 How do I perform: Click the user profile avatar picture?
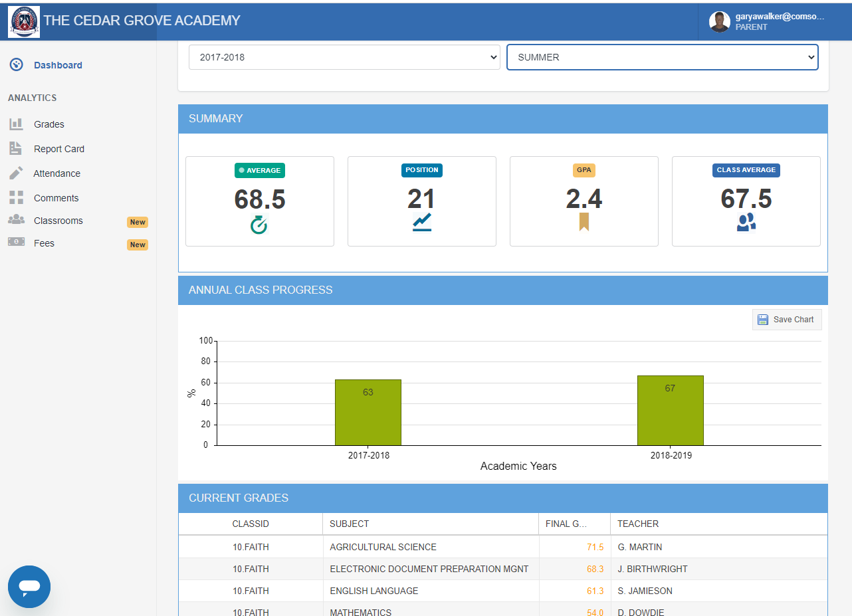[x=719, y=21]
